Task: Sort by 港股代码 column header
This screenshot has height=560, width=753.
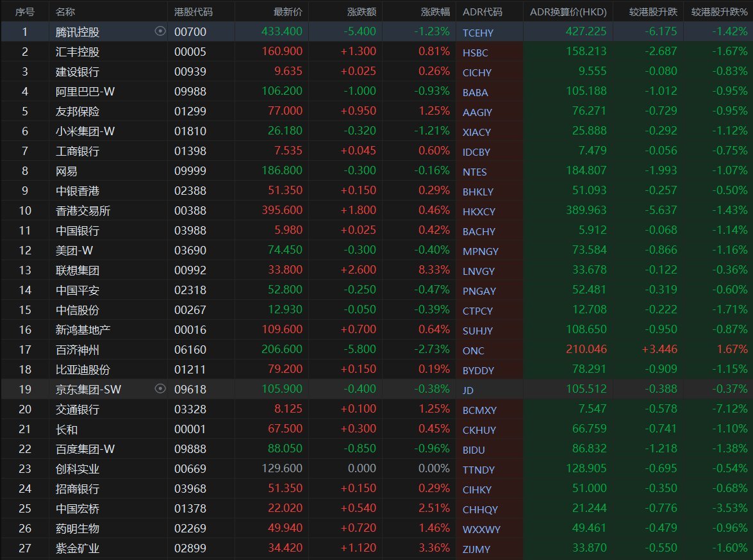Action: tap(193, 12)
